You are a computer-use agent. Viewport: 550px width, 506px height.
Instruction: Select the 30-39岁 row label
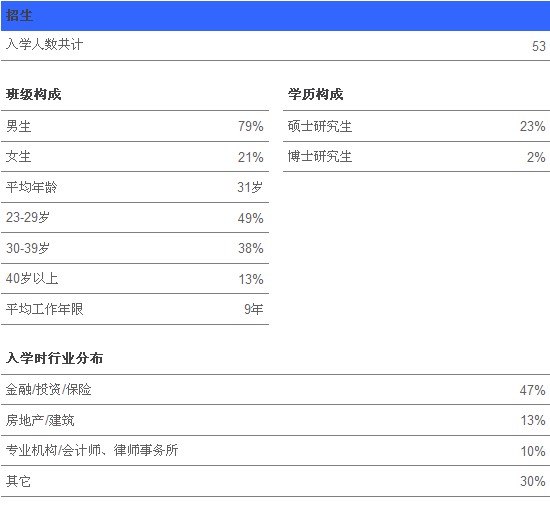pos(28,248)
